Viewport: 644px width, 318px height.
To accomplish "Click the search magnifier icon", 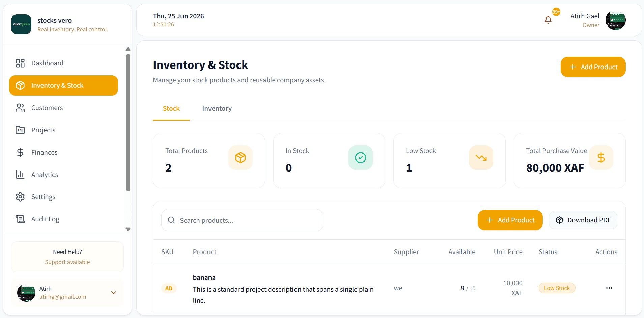I will coord(171,220).
